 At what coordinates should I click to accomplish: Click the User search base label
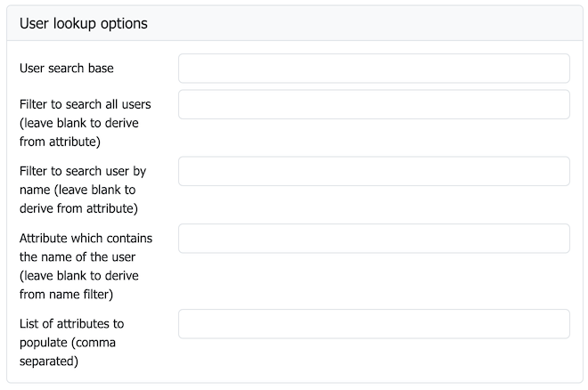click(67, 69)
